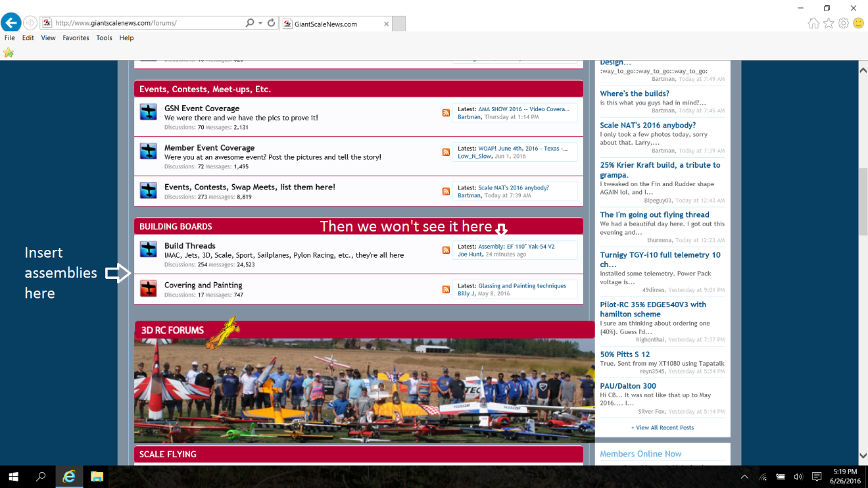This screenshot has width=868, height=488.
Task: Click the smiley feedback icon
Action: click(858, 23)
